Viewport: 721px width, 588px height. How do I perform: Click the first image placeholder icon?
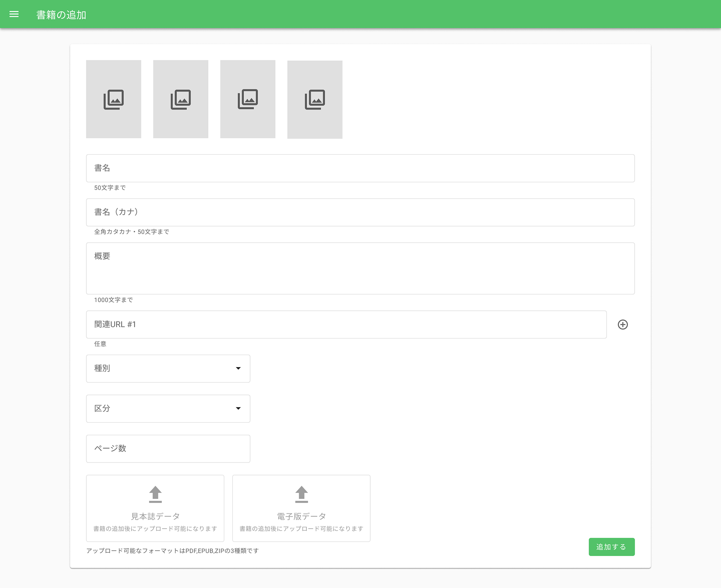(113, 99)
